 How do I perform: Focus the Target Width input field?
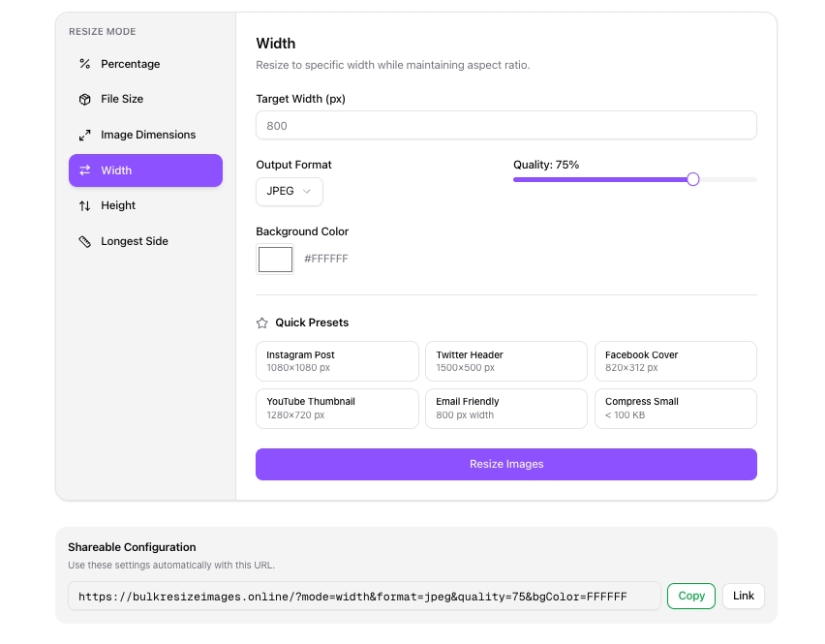pyautogui.click(x=505, y=126)
